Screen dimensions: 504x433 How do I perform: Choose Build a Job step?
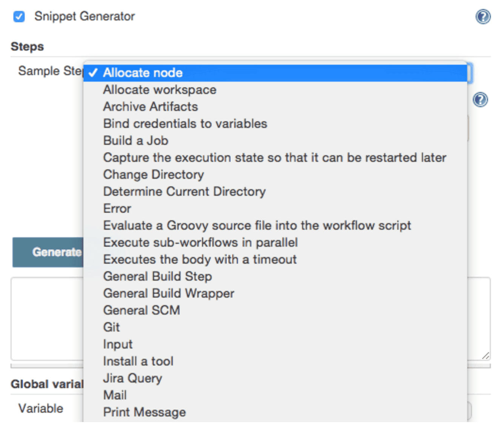pos(135,141)
